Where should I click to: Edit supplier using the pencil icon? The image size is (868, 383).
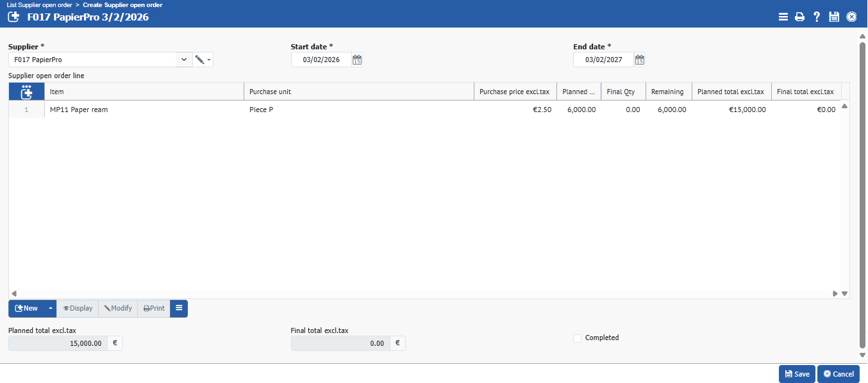pos(200,60)
